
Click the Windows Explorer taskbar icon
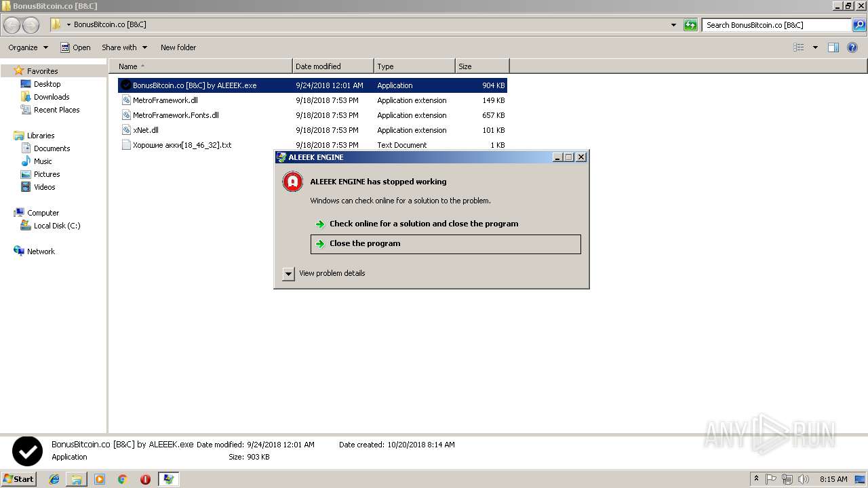pos(77,479)
